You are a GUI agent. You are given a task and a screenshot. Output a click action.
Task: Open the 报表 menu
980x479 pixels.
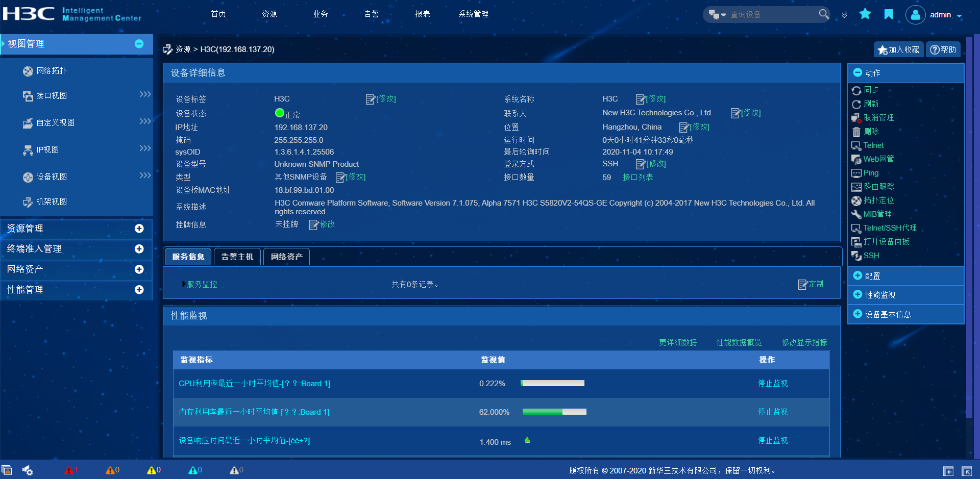(x=423, y=14)
